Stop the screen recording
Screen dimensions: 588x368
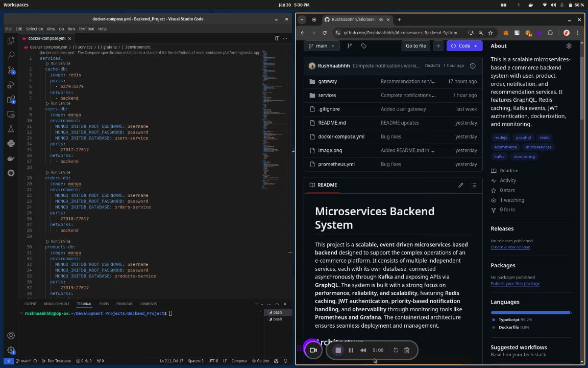(338, 350)
